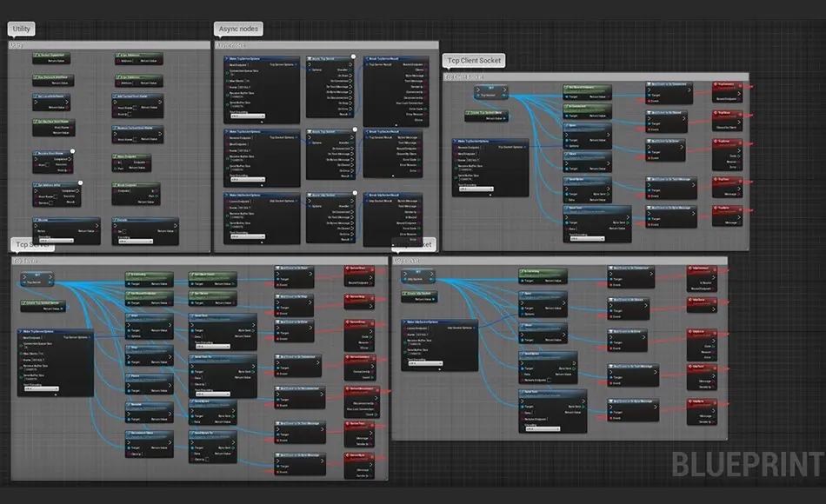Image resolution: width=826 pixels, height=504 pixels.
Task: Click the Async nodes comment bubble label
Action: (238, 29)
